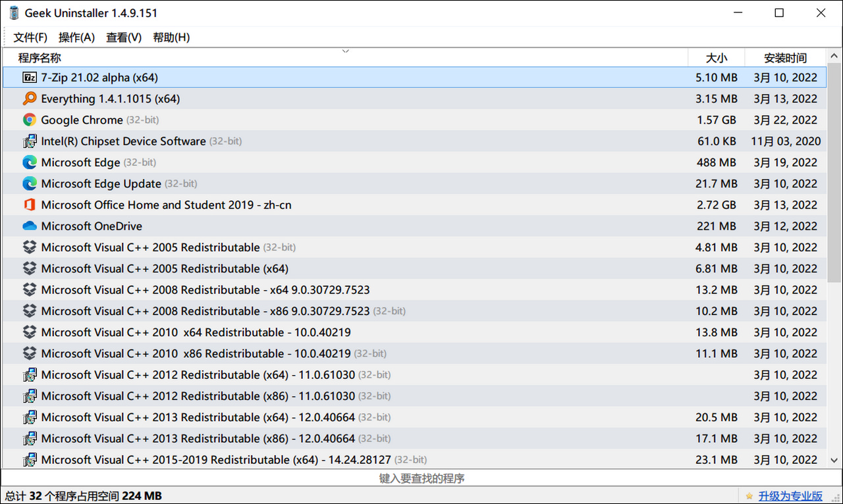Select the Google Chrome entry name
Viewport: 843px width, 504px height.
click(x=82, y=120)
